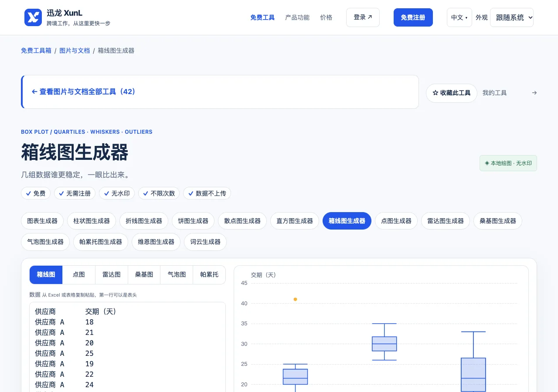
Task: Select the 箱线图 chart type tab
Action: [46, 275]
